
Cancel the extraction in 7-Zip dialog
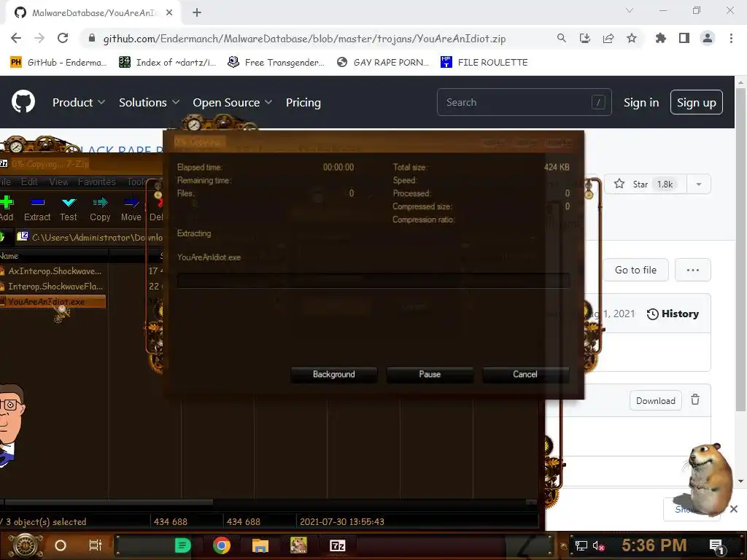[x=525, y=374]
